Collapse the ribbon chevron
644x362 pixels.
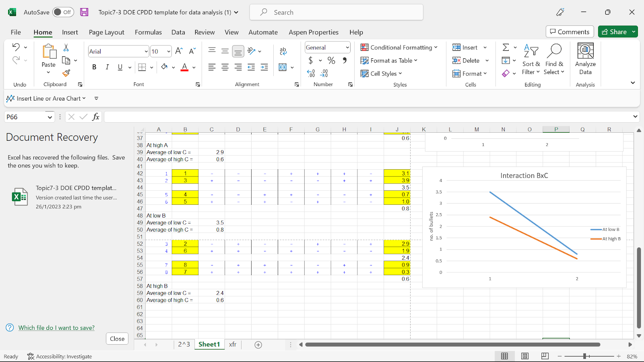point(633,83)
